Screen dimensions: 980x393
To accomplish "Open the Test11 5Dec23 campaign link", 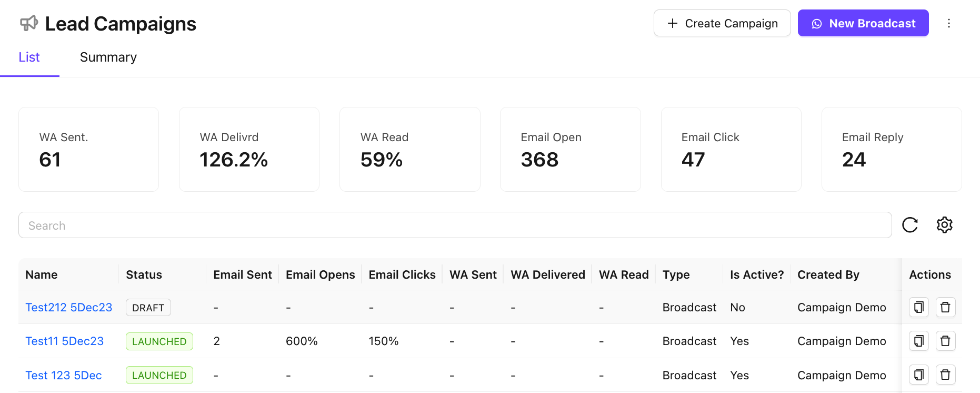I will (65, 341).
